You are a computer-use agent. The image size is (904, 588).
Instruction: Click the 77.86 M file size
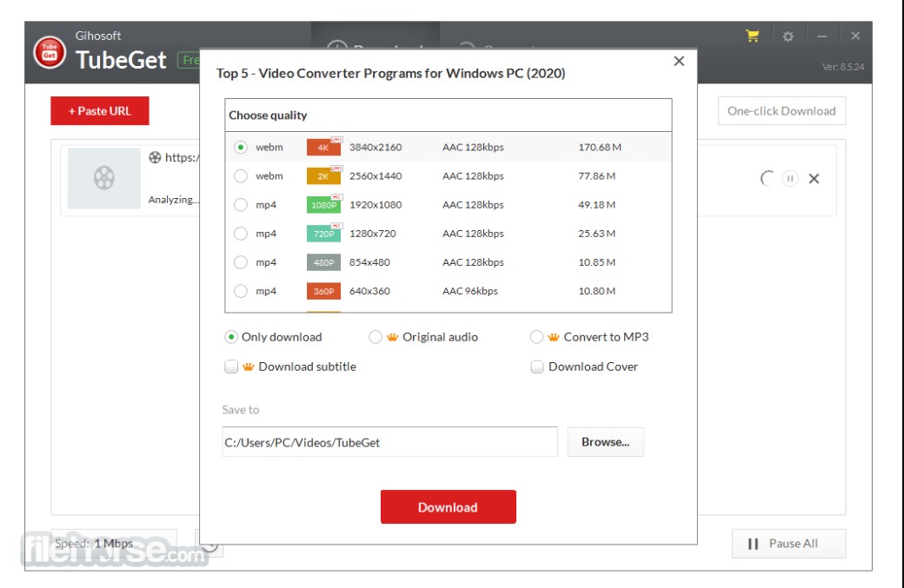tap(596, 175)
